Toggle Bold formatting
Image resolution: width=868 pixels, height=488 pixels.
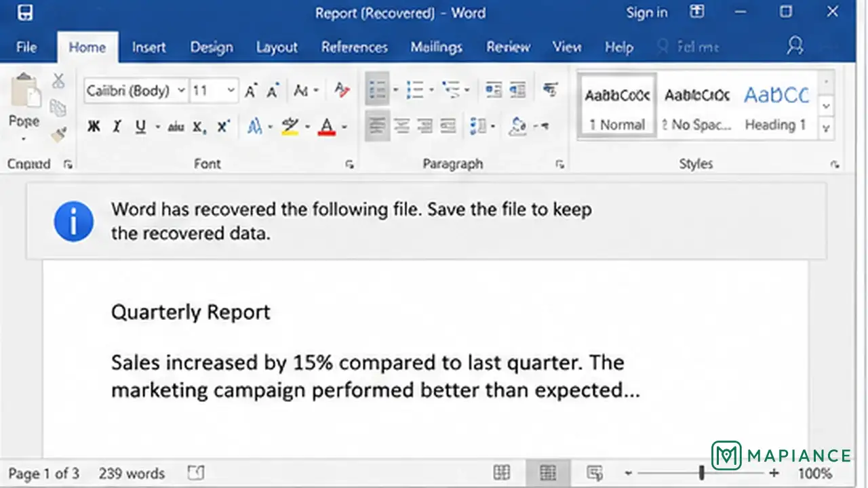94,127
